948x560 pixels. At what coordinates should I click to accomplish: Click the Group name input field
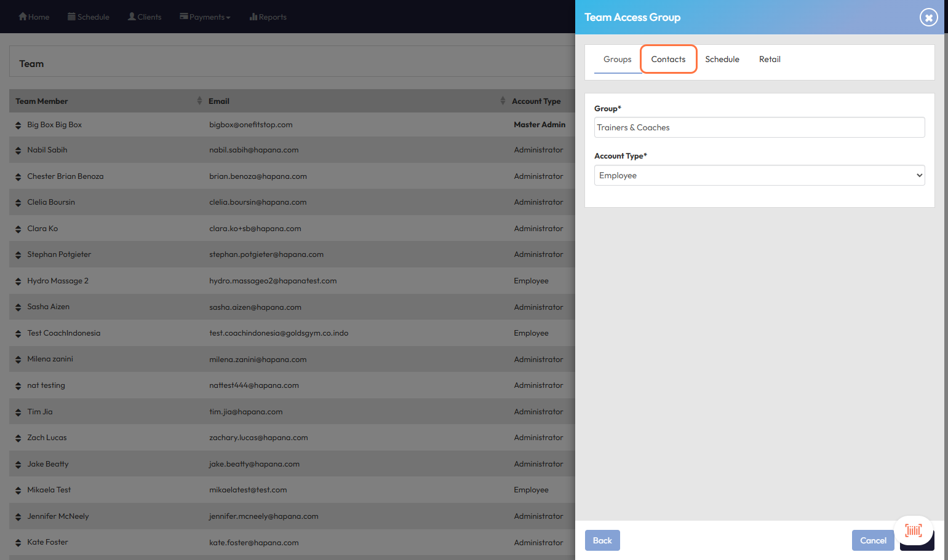click(759, 127)
